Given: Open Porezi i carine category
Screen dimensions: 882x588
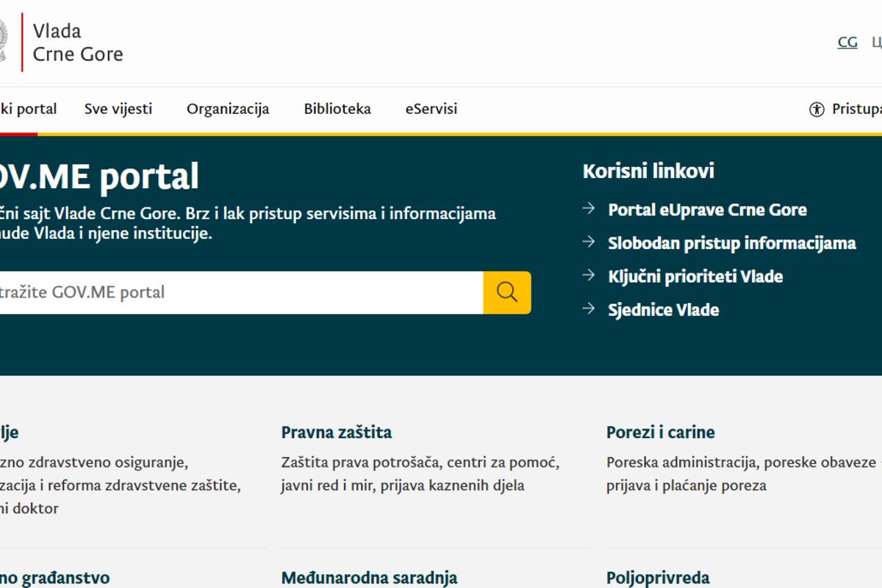Looking at the screenshot, I should tap(660, 432).
